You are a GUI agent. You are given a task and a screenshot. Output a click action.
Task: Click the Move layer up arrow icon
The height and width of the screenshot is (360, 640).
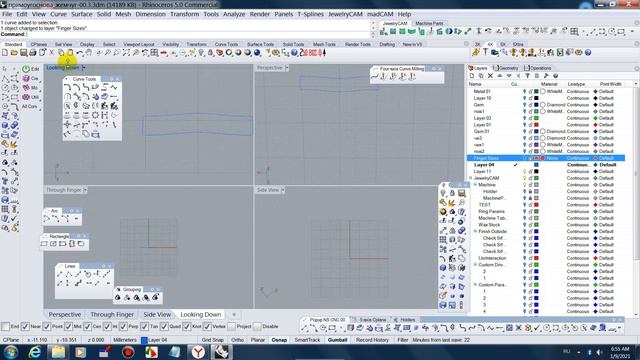coord(500,76)
